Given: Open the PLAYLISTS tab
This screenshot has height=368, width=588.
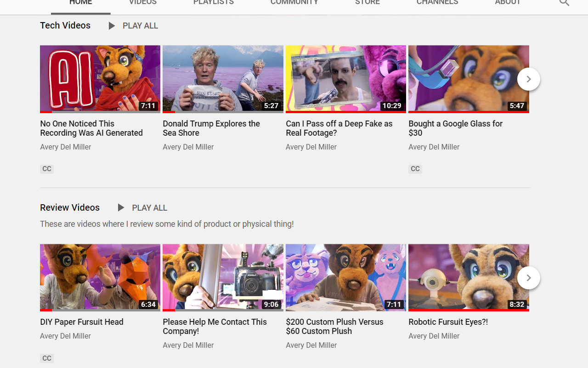Looking at the screenshot, I should coord(214,3).
